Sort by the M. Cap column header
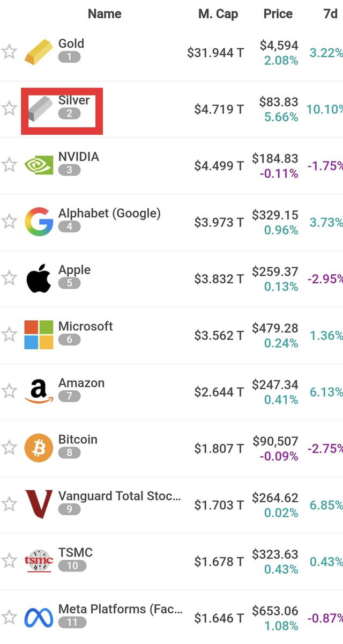The height and width of the screenshot is (644, 343). pyautogui.click(x=218, y=14)
